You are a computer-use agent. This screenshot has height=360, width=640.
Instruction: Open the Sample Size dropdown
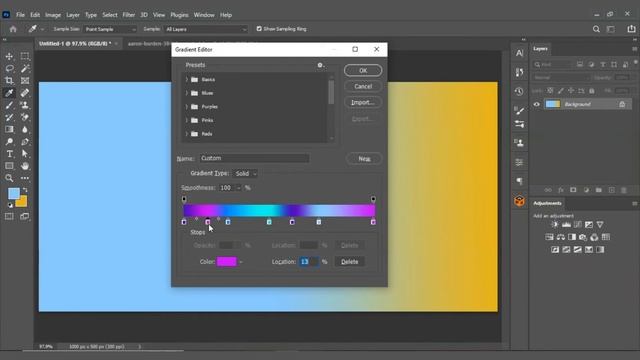coord(110,29)
